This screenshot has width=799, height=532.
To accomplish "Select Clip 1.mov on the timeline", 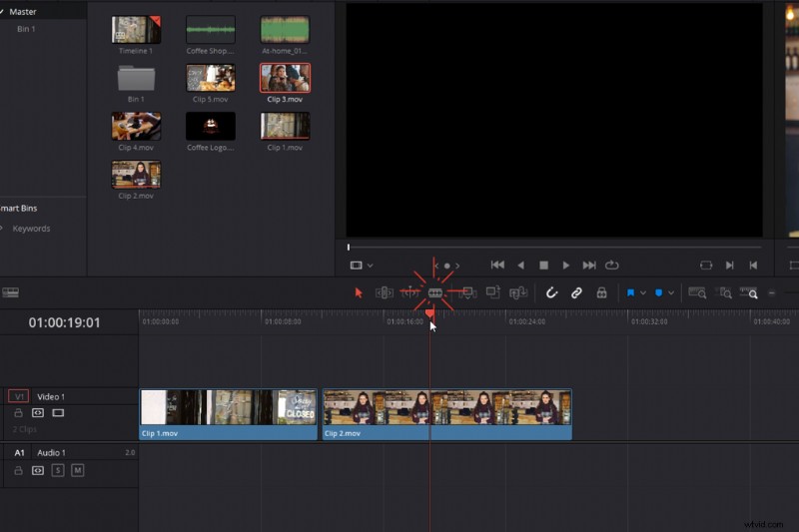I will [x=229, y=414].
